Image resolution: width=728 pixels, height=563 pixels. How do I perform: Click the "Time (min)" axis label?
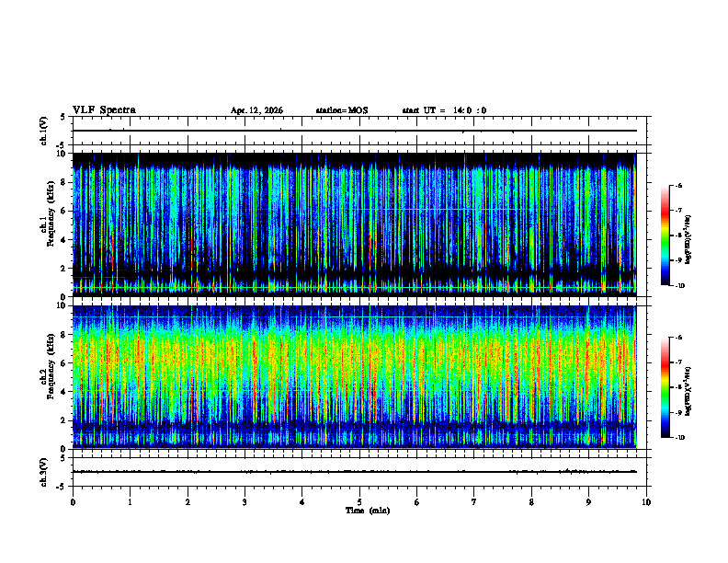click(368, 511)
